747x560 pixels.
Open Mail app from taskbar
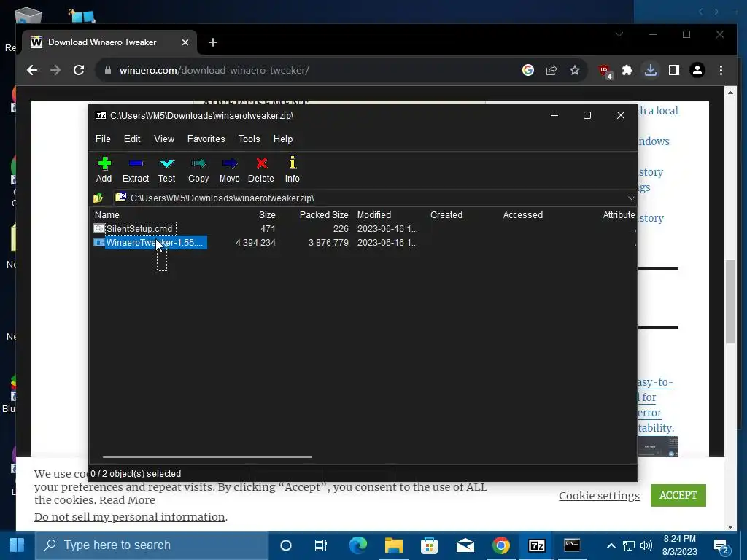pyautogui.click(x=465, y=545)
